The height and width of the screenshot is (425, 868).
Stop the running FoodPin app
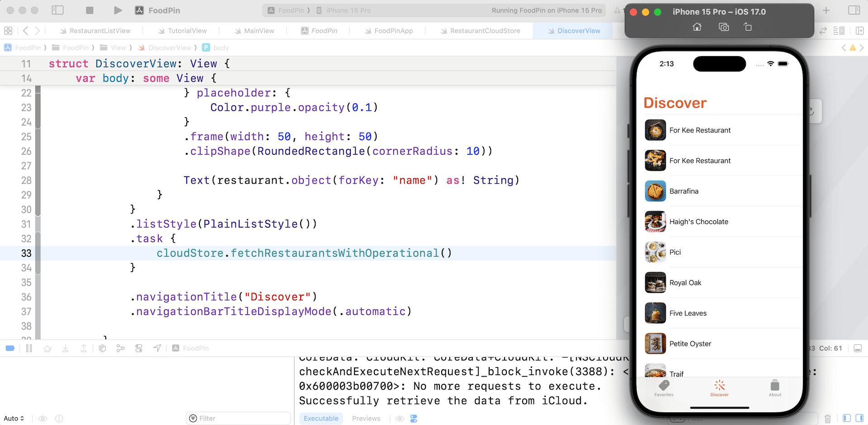pyautogui.click(x=90, y=10)
